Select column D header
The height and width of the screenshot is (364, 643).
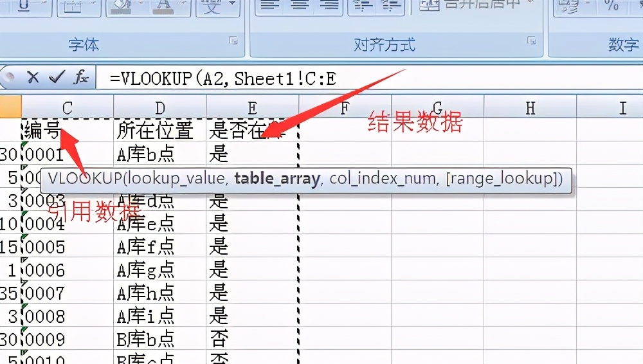(x=160, y=108)
